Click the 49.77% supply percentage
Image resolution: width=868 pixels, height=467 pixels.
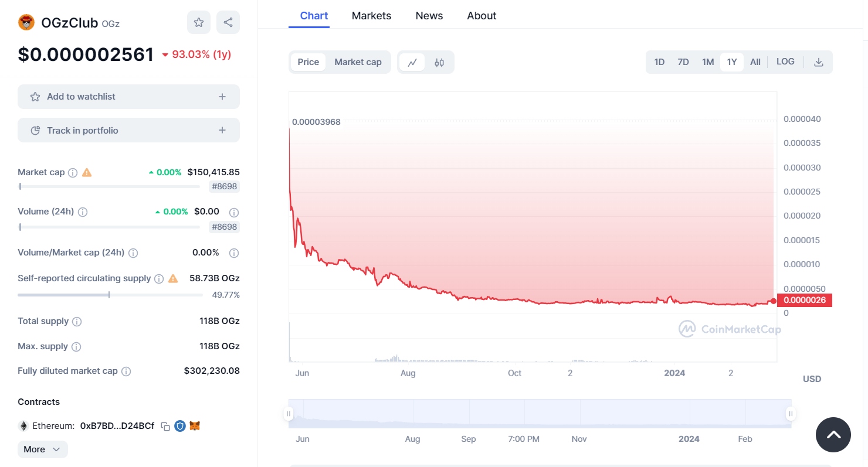[226, 295]
